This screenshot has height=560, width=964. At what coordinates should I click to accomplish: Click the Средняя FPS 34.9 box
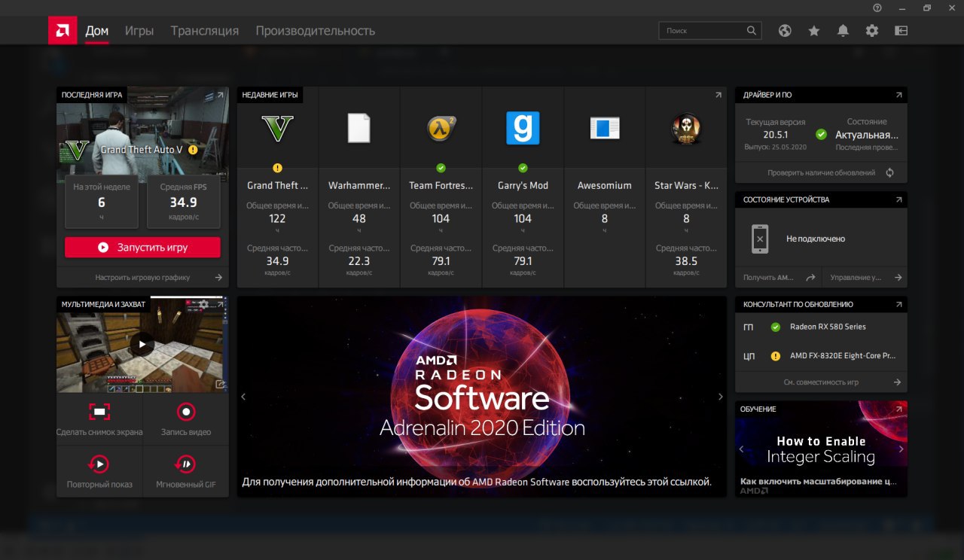(x=183, y=202)
